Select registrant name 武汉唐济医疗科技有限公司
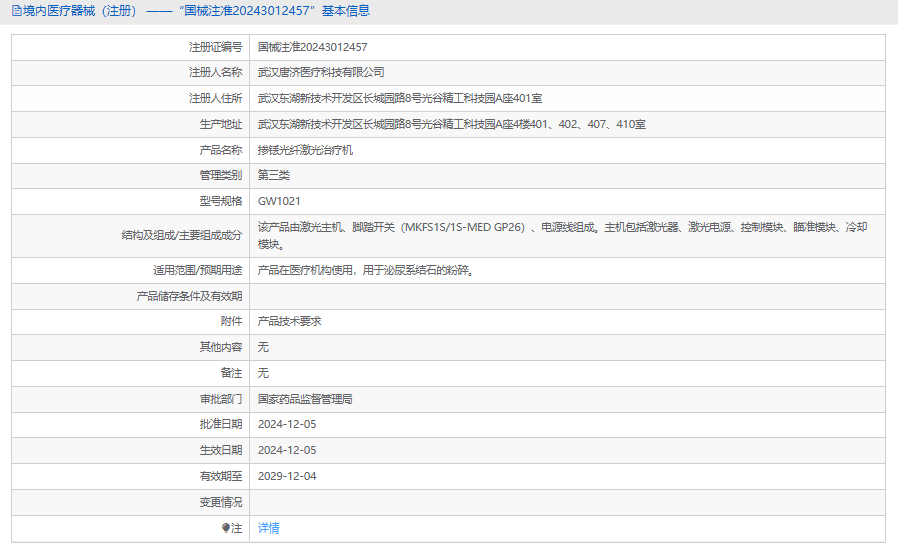Viewport: 898px width, 550px height. [321, 73]
